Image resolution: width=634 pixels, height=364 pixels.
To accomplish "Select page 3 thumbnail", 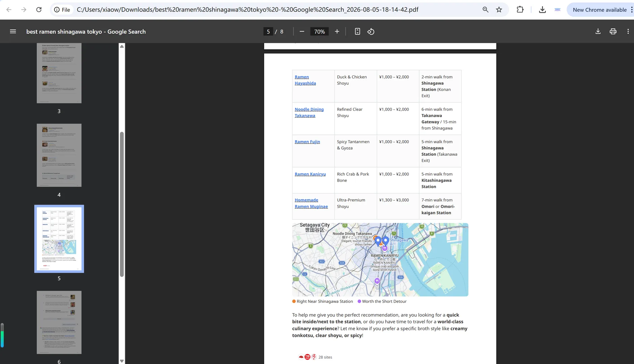I will tap(59, 73).
